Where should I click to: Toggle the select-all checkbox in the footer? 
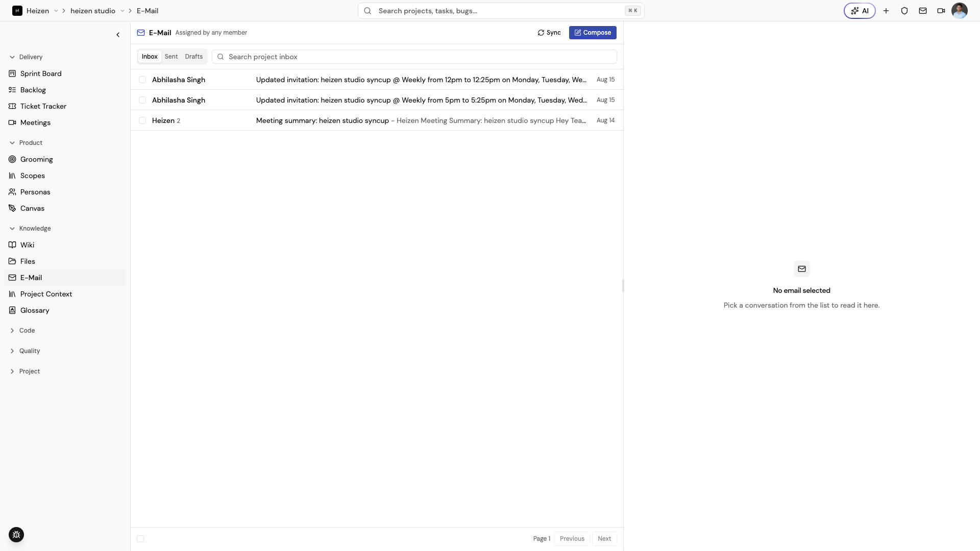pyautogui.click(x=140, y=539)
